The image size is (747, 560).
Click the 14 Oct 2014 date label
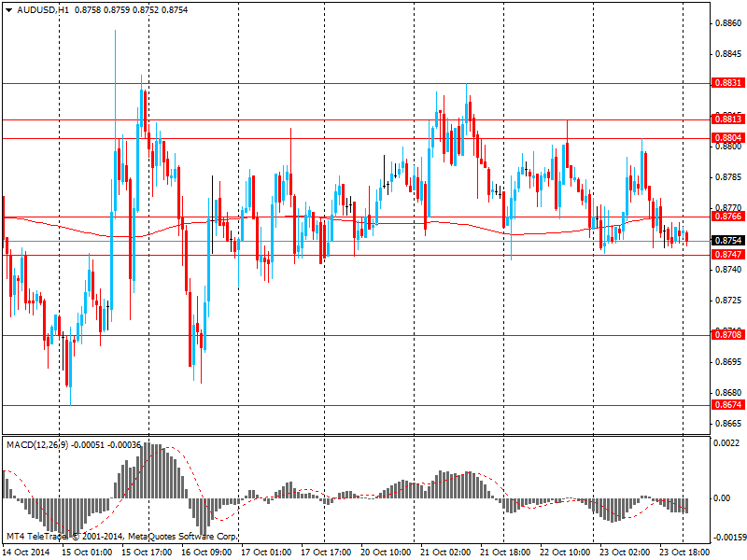click(24, 552)
